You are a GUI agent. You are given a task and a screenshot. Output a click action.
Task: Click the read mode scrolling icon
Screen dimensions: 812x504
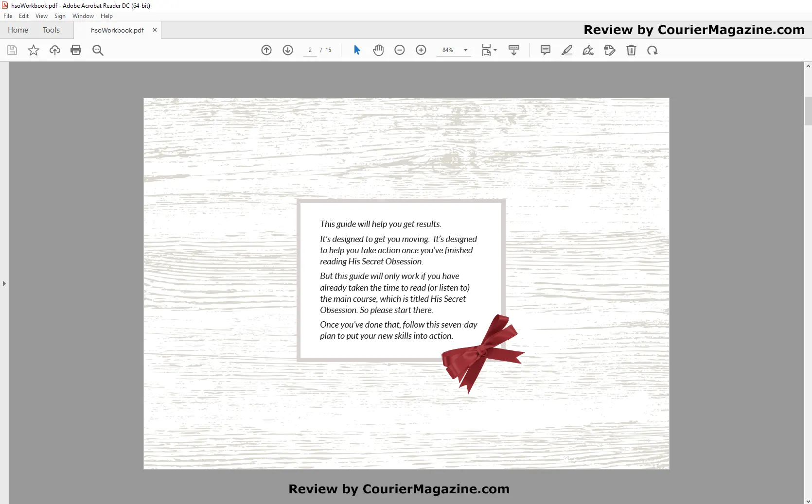click(514, 50)
